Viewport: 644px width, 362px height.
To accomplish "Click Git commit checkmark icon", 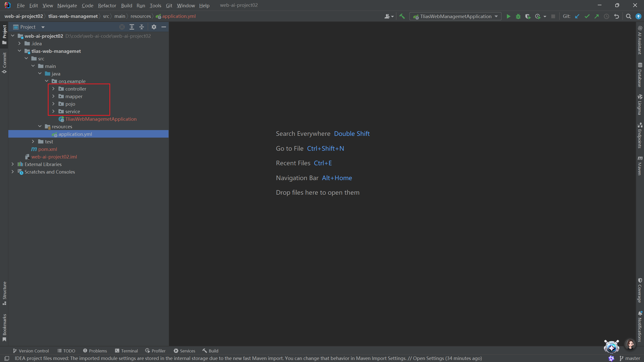I will pos(587,16).
